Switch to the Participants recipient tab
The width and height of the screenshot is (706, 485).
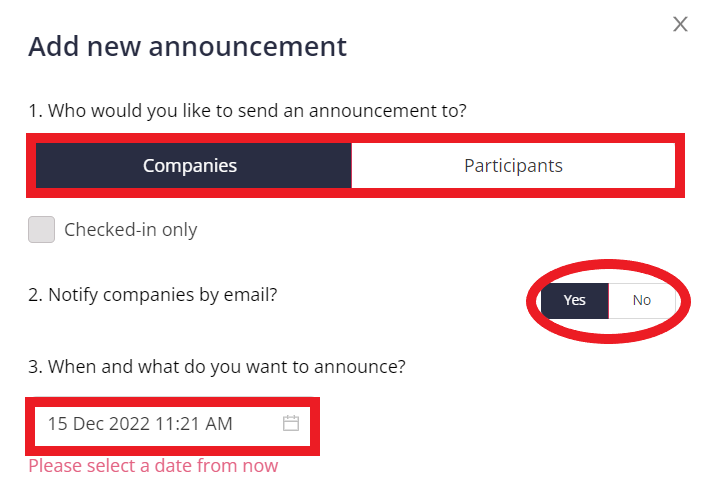point(513,165)
